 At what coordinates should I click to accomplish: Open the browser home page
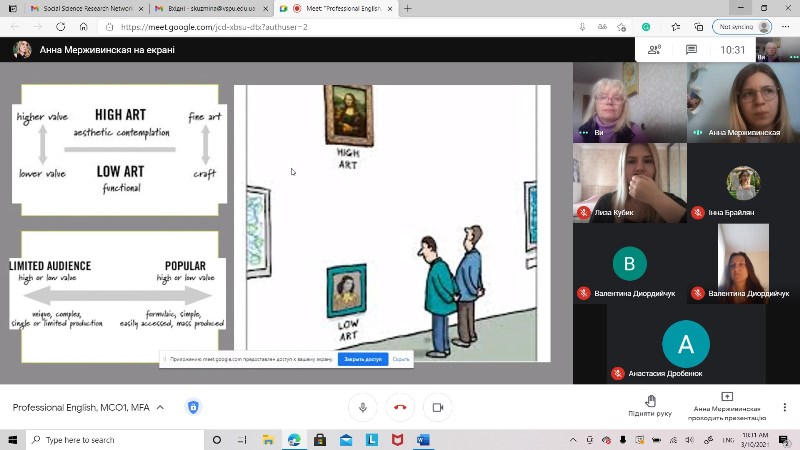click(84, 27)
